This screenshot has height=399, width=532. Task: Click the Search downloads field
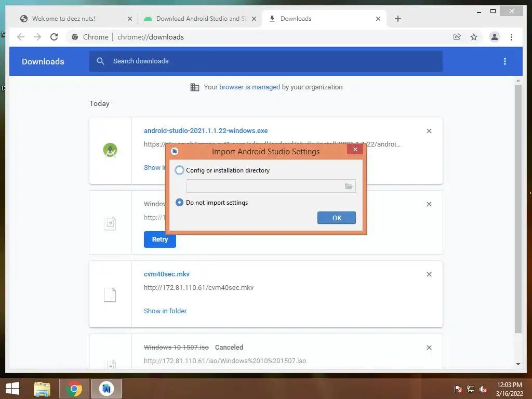[x=265, y=61]
